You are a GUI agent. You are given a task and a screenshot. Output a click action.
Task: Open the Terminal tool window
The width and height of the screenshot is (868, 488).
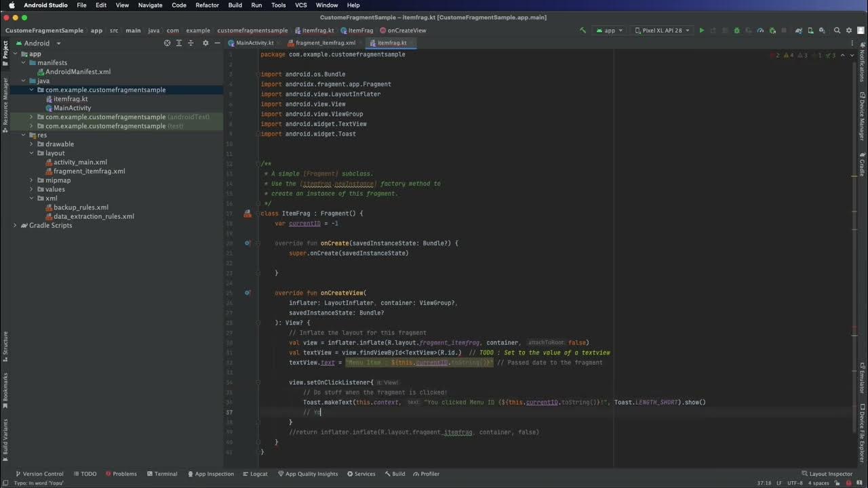pyautogui.click(x=161, y=474)
